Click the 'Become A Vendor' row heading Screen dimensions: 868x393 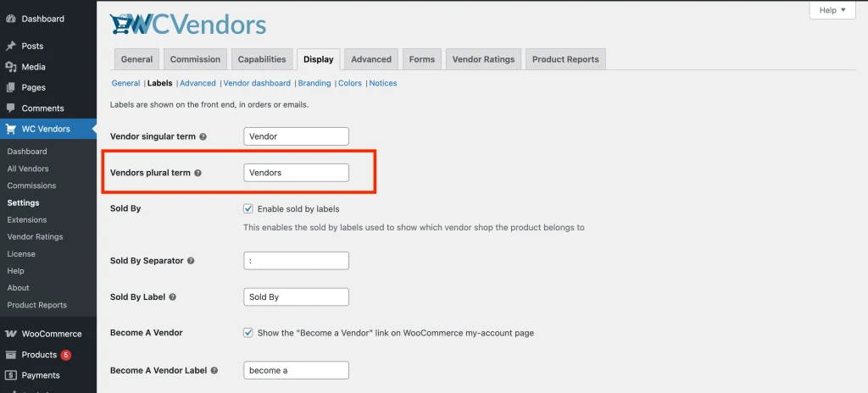(146, 333)
